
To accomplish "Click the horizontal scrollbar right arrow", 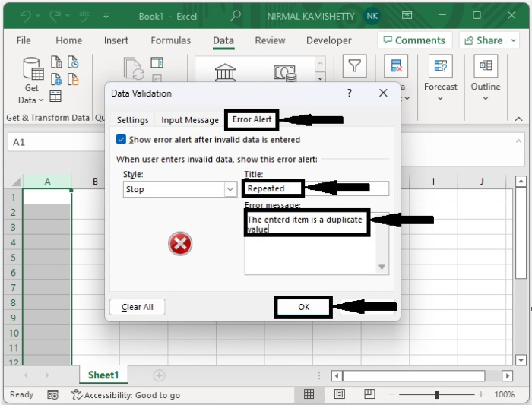I will (507, 376).
